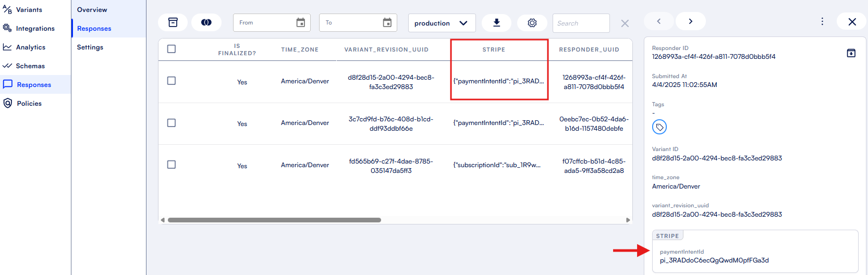
Task: Open Analytics in the sidebar
Action: pyautogui.click(x=31, y=47)
